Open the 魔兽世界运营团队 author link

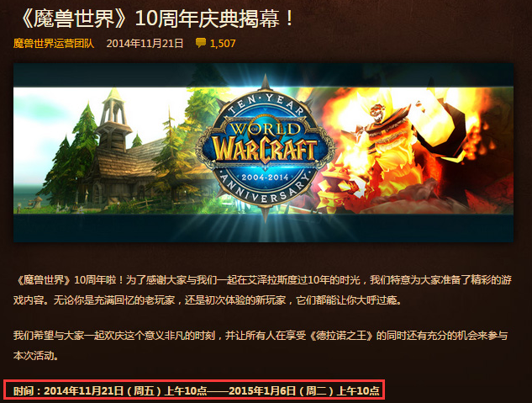(54, 44)
